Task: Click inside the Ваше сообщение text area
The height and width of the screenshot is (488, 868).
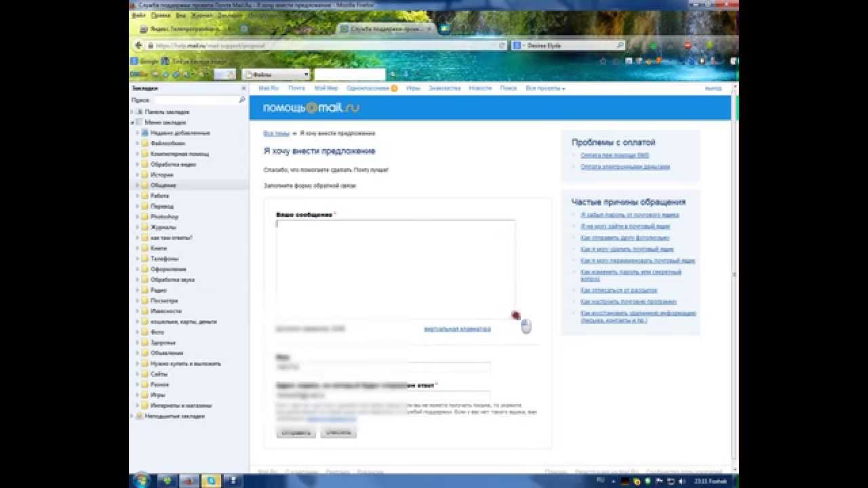Action: (x=395, y=268)
